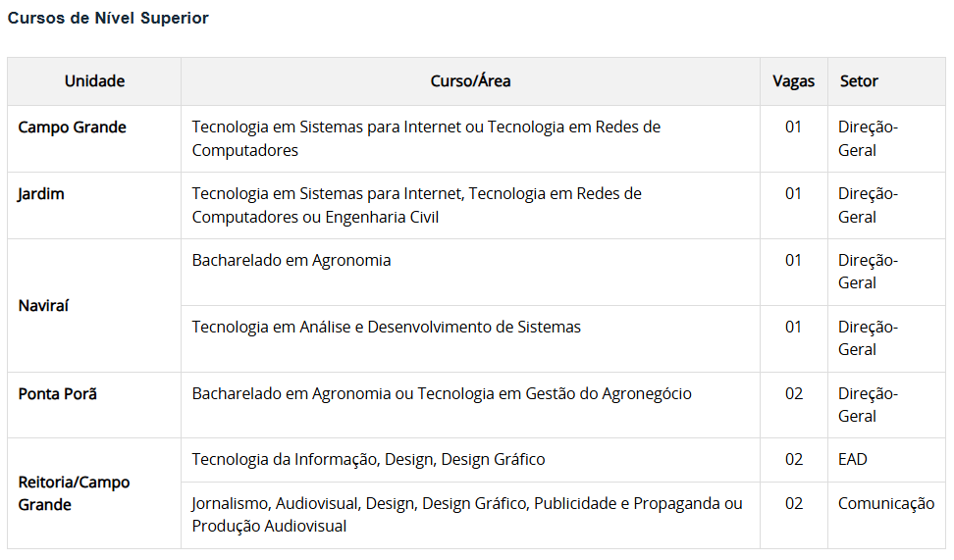954x560 pixels.
Task: Click the vacancy count '02' for Ponta Porã
Action: tap(793, 393)
